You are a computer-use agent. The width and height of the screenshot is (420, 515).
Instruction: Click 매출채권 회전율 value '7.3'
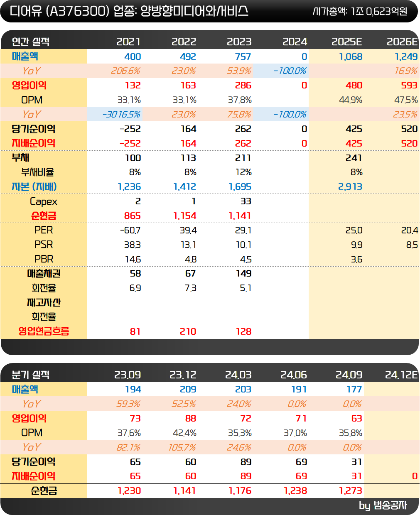191,288
